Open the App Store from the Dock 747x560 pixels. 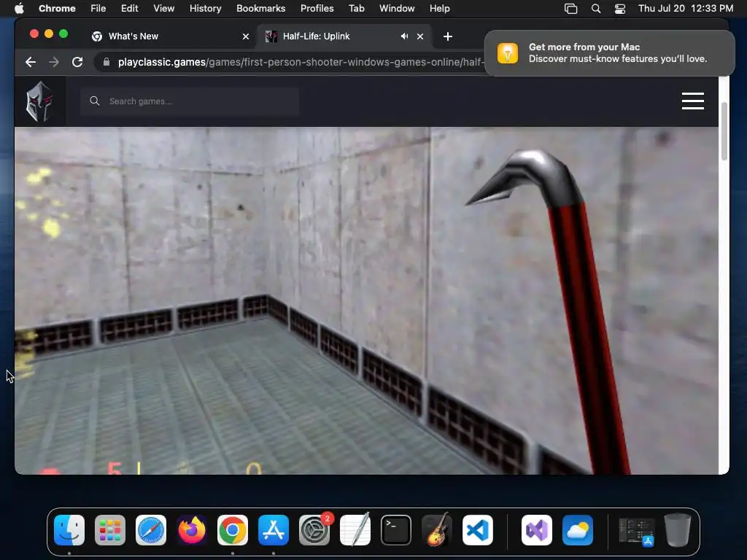(x=274, y=530)
